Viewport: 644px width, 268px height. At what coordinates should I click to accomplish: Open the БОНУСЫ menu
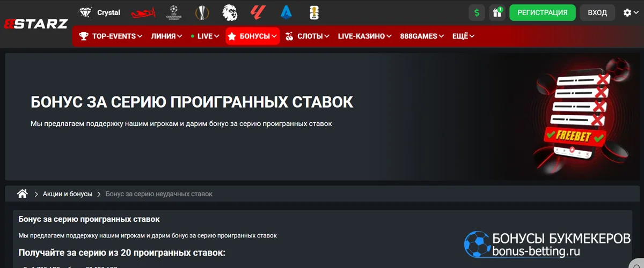coord(252,36)
